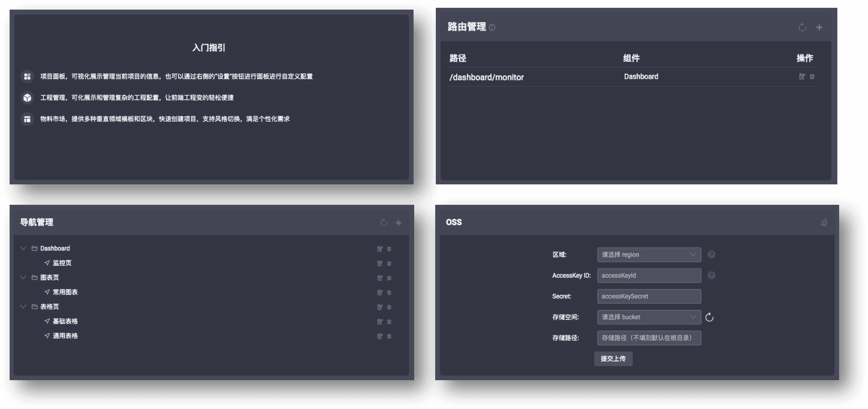Collapse the 图表页 tree folder
Image resolution: width=868 pixels, height=409 pixels.
click(x=23, y=277)
